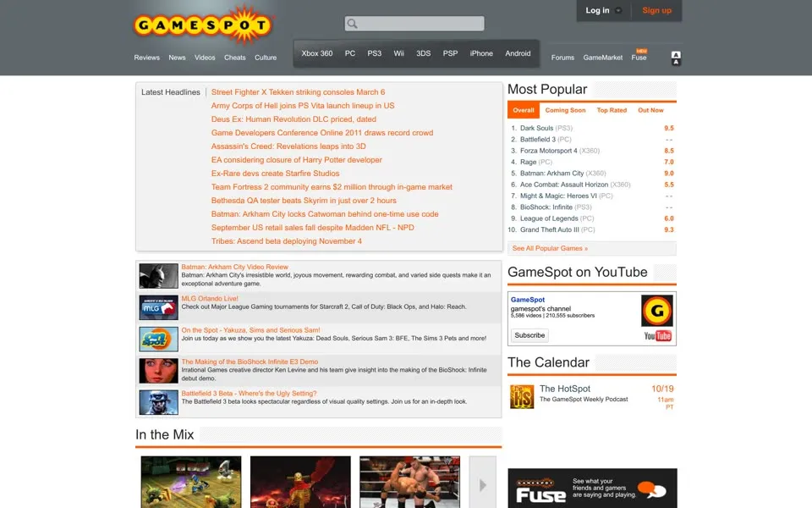Click inside the search field

(414, 24)
